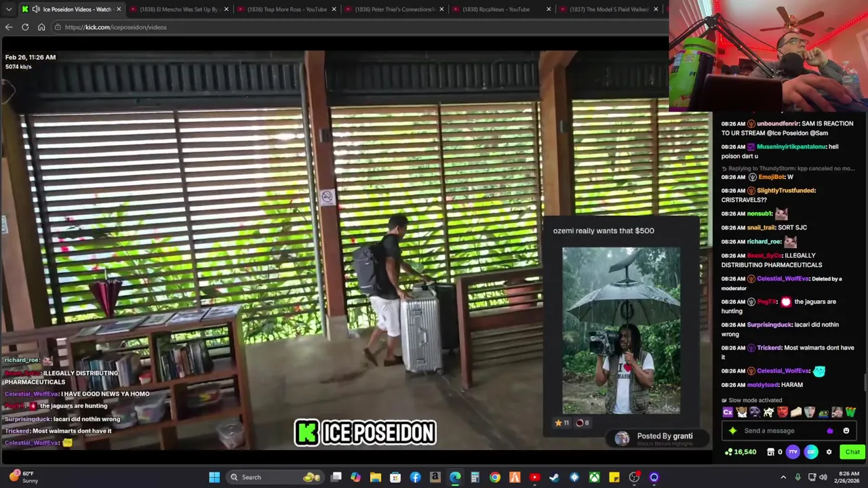Launch Microsoft Edge from taskbar
Screen dimensions: 868x488
click(x=455, y=477)
